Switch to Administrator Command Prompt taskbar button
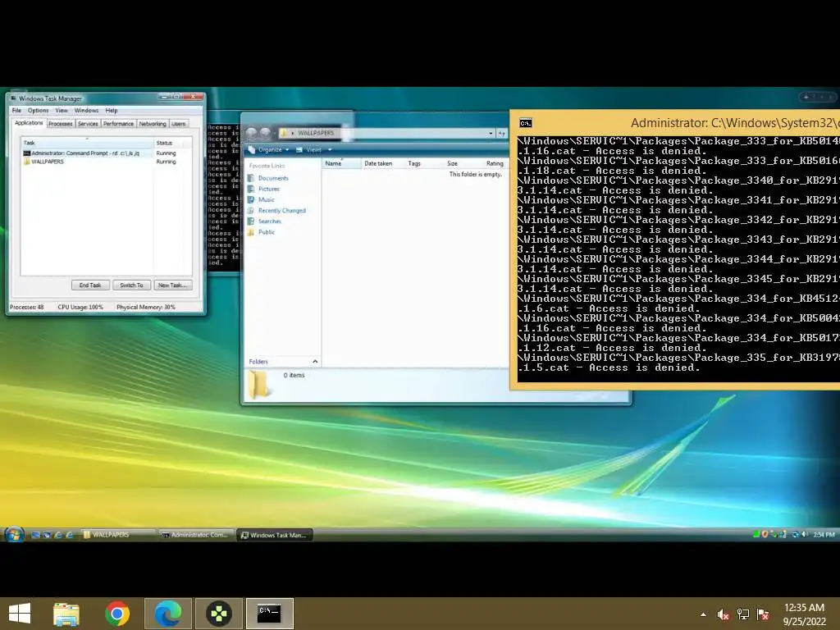The image size is (840, 630). click(x=195, y=535)
